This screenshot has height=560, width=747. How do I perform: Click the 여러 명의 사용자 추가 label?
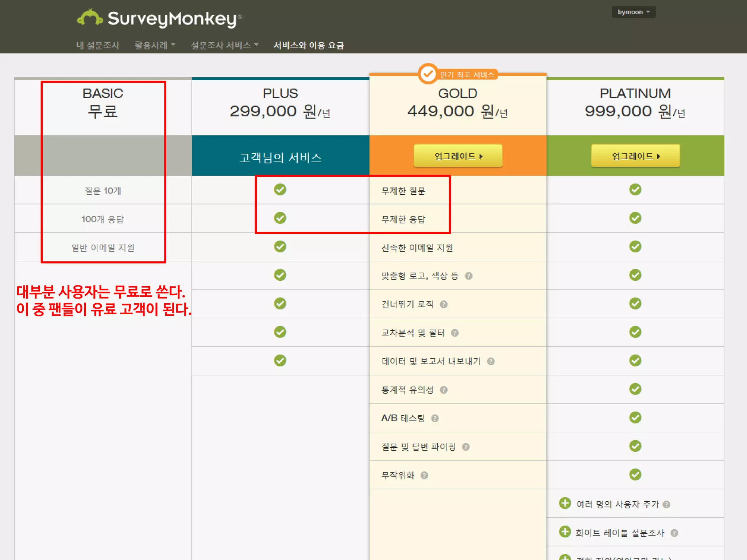618,505
